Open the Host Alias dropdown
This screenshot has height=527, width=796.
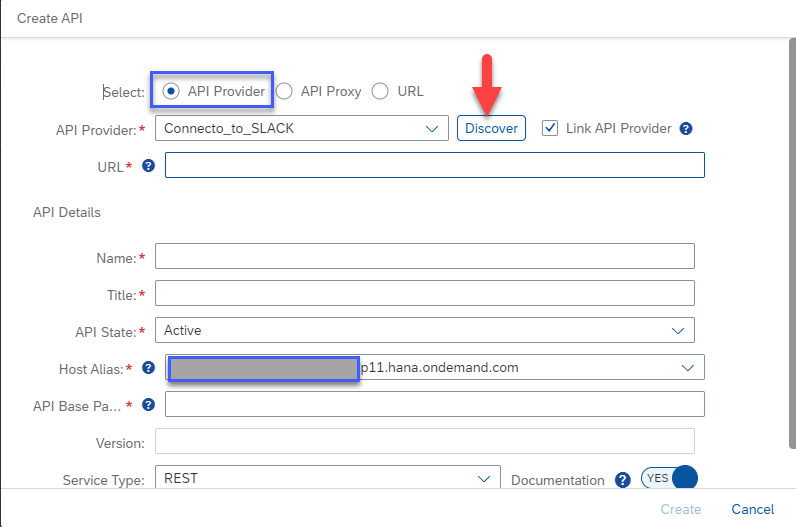click(x=688, y=368)
